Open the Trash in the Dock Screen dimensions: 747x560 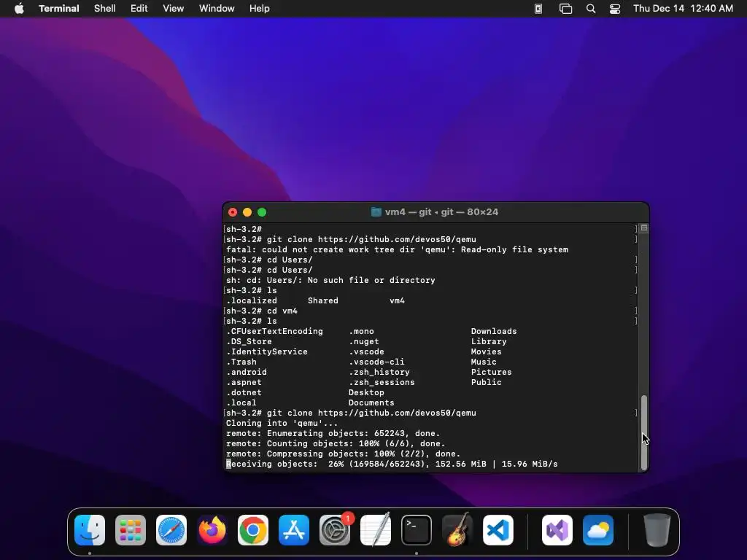point(657,530)
